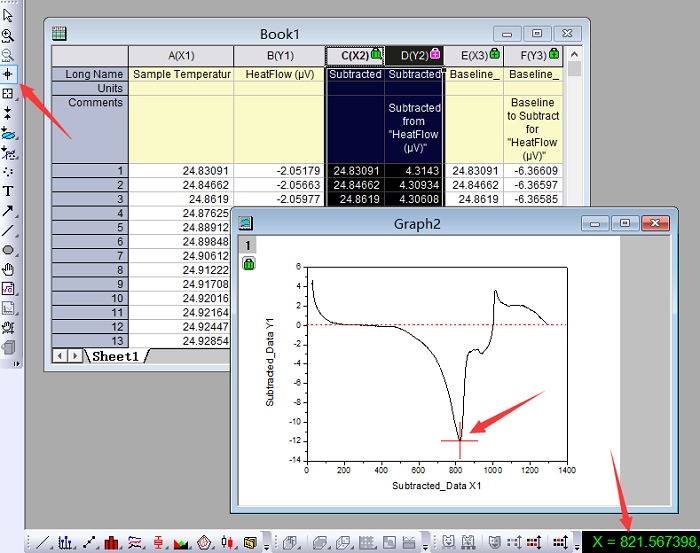Click the Subtracted_Data X1 axis title
This screenshot has height=553, width=700.
437,486
